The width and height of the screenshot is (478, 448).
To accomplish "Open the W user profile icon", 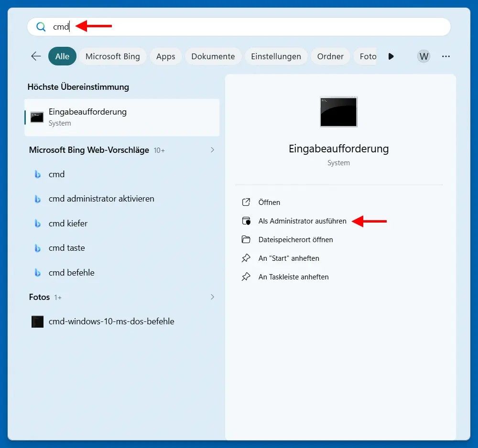I will click(424, 56).
